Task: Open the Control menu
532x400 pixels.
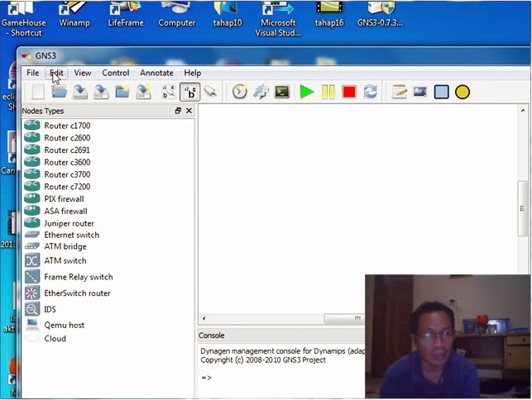Action: (116, 73)
